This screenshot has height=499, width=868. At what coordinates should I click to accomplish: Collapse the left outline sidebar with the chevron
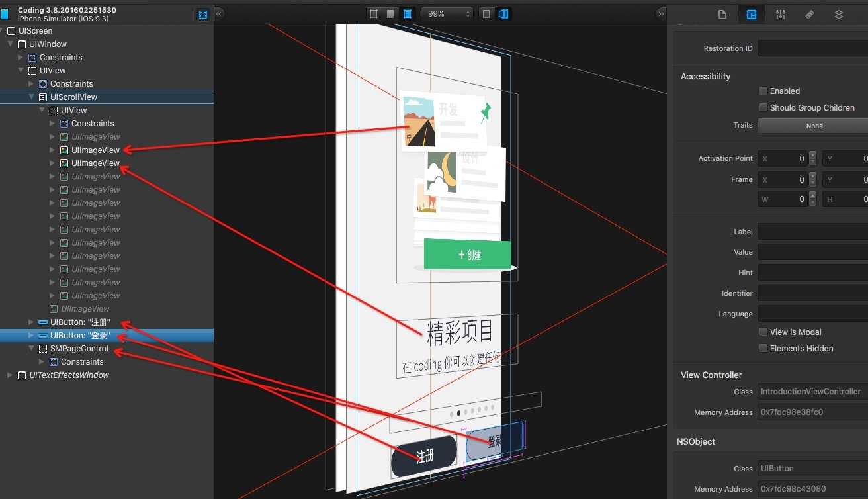220,13
